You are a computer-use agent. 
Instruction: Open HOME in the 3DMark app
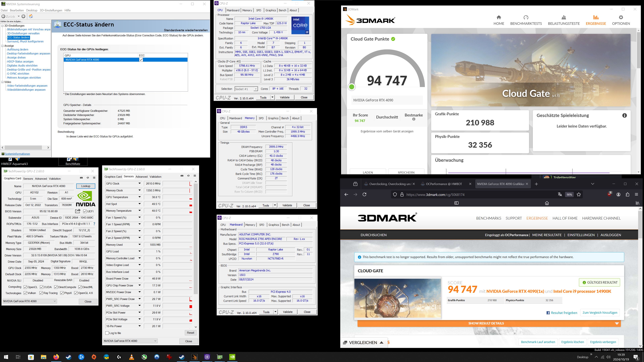click(x=498, y=20)
